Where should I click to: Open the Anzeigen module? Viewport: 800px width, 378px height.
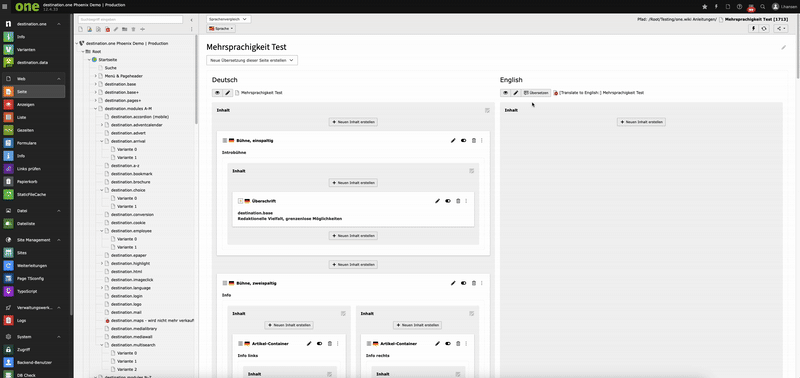(33, 105)
